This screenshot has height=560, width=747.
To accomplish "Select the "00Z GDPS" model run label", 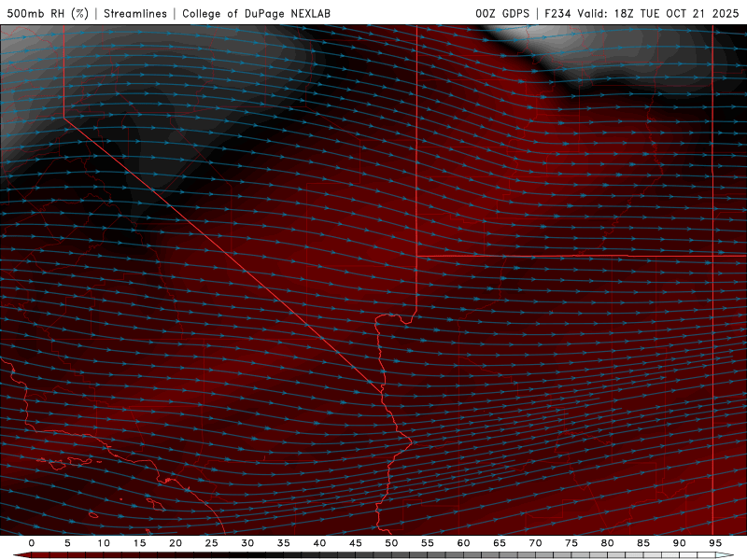I will (x=502, y=13).
